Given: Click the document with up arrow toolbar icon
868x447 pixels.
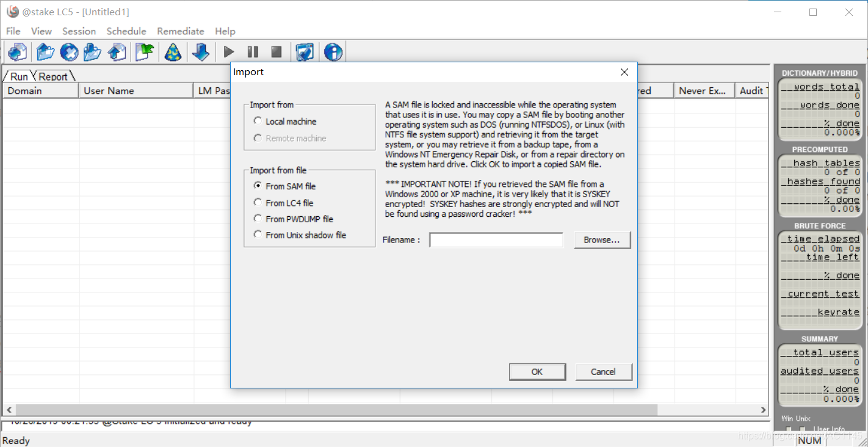Looking at the screenshot, I should click(117, 52).
